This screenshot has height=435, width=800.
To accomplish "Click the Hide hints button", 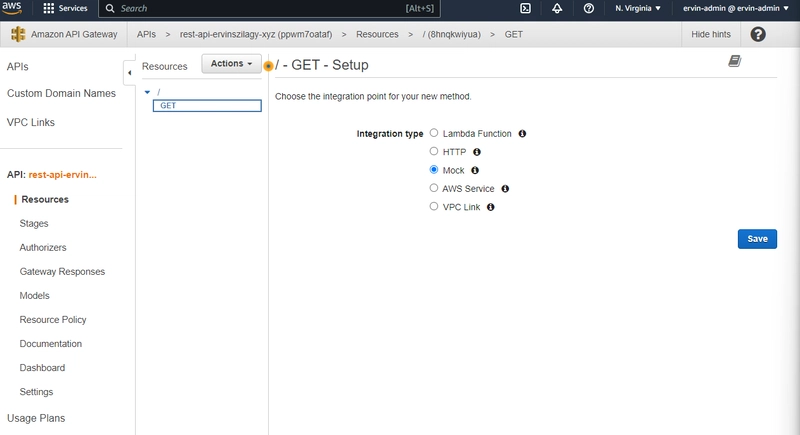I will (x=711, y=34).
